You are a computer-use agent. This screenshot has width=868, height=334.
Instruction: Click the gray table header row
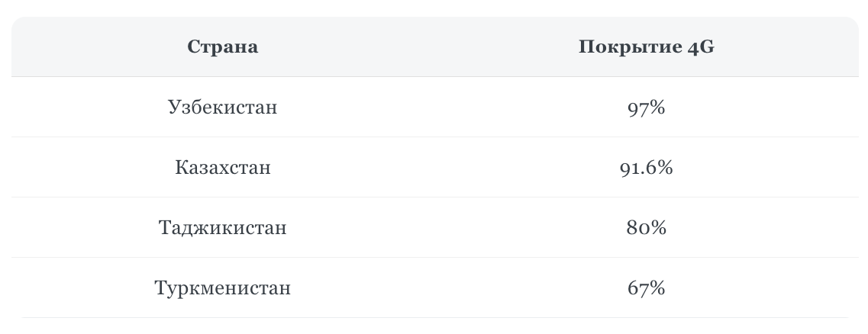tap(434, 47)
